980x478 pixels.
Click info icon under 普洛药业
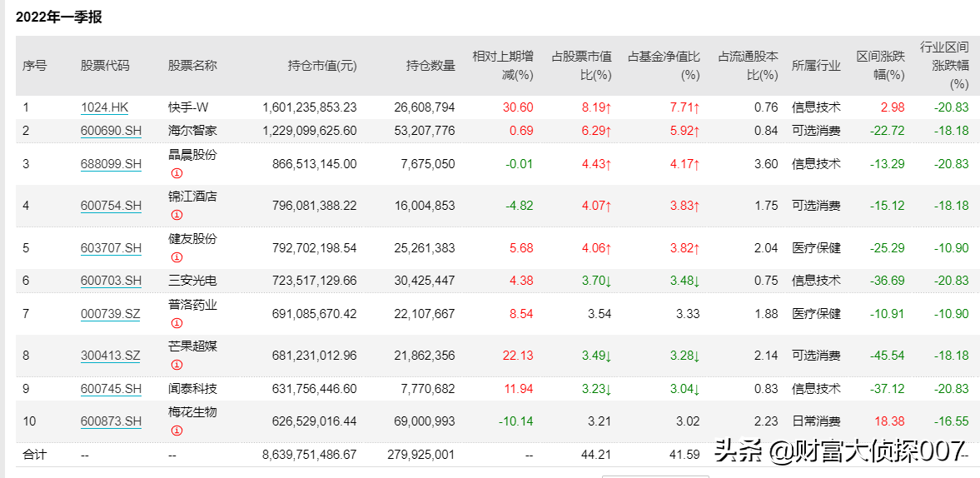coord(177,323)
